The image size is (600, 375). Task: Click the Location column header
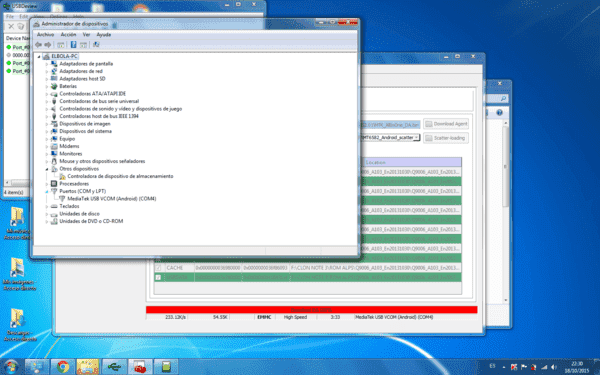click(x=412, y=162)
